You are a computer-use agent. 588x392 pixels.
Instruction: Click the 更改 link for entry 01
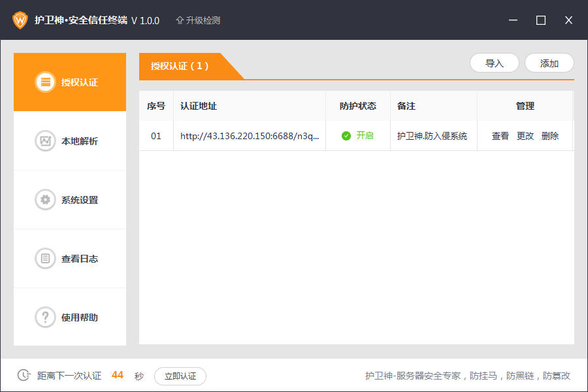525,136
